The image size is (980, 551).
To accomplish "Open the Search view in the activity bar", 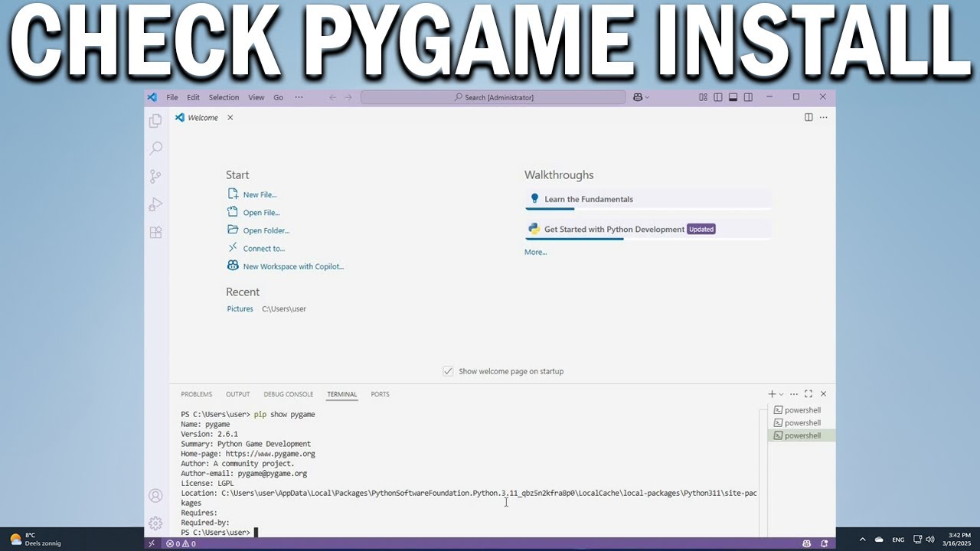I will tap(155, 148).
